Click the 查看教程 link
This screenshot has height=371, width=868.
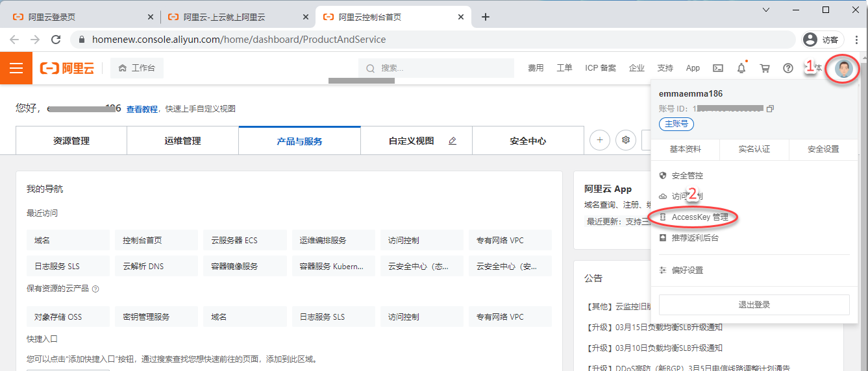tap(142, 109)
